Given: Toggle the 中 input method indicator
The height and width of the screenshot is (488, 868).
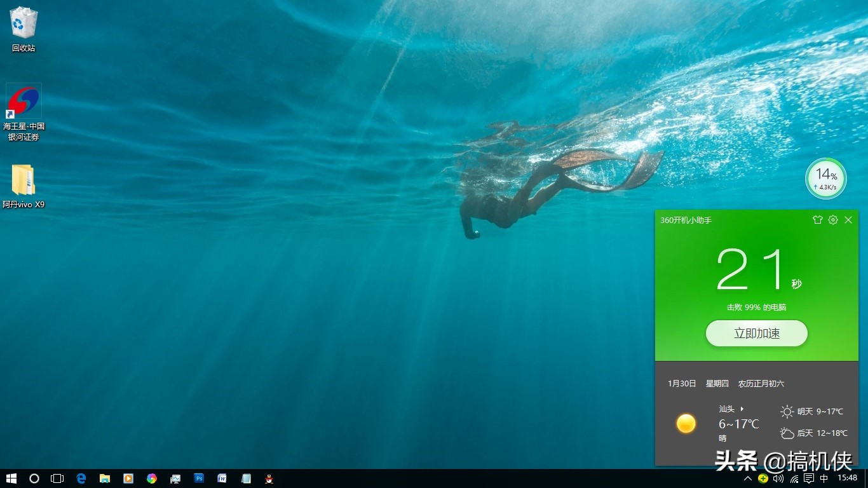Looking at the screenshot, I should tap(824, 478).
